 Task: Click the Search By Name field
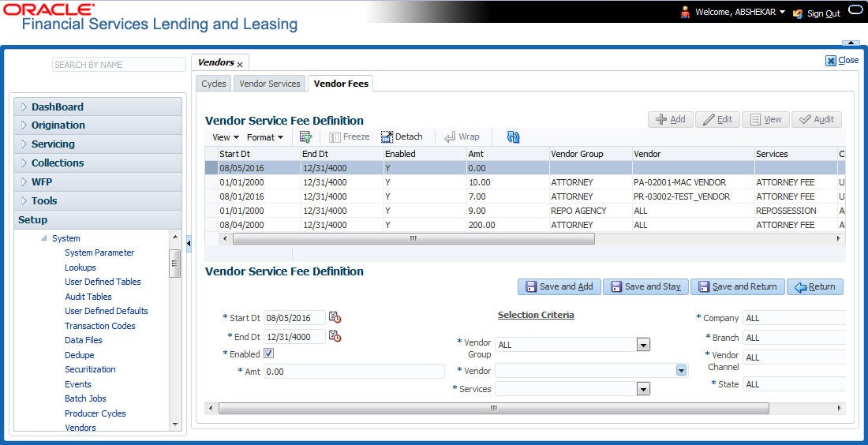click(119, 65)
